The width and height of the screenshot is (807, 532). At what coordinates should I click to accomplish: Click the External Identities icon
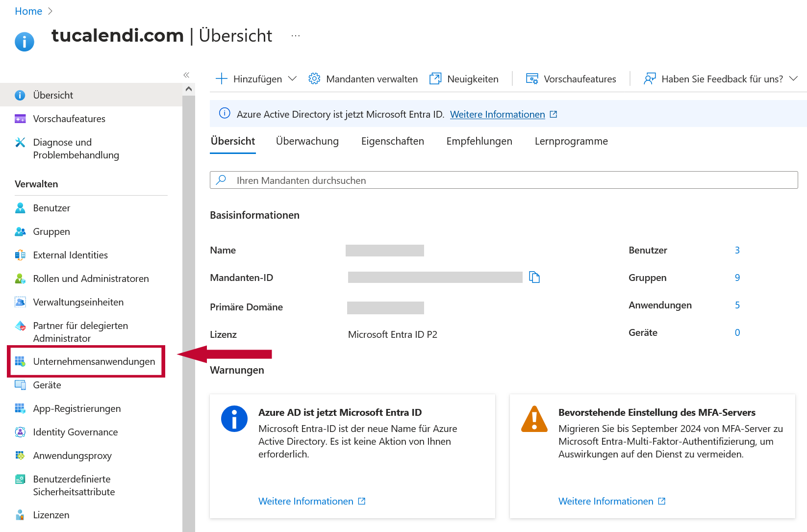20,255
